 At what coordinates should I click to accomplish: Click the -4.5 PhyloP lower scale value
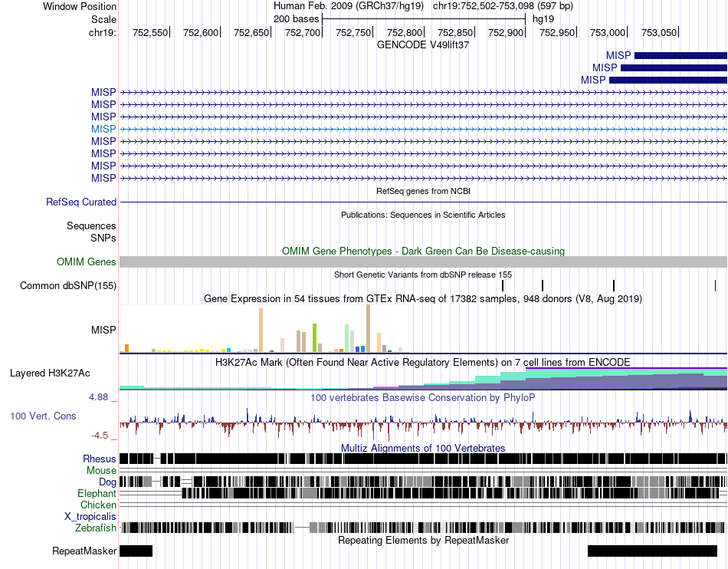tap(100, 436)
